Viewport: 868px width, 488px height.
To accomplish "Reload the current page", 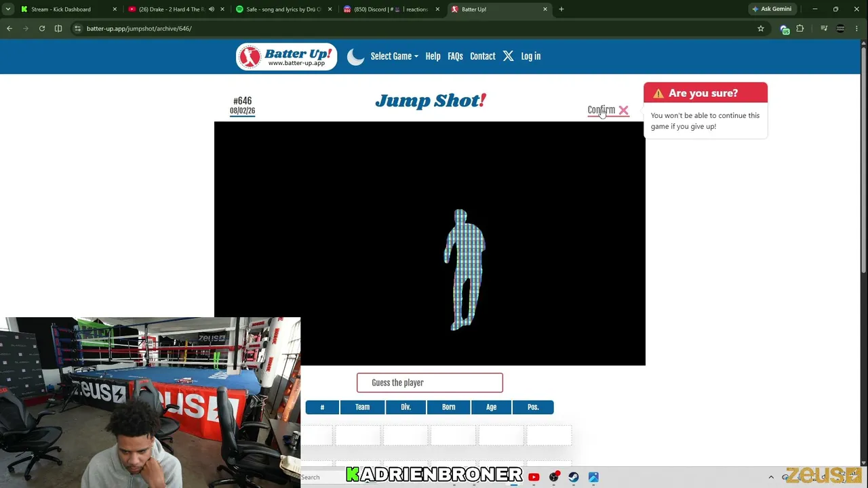I will point(42,28).
